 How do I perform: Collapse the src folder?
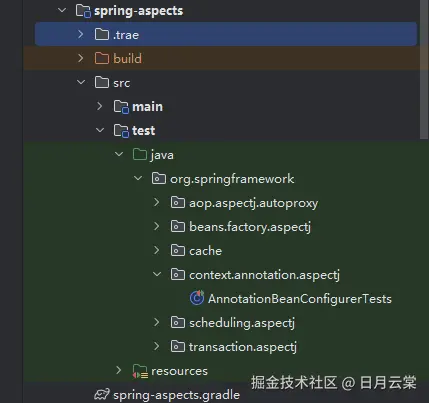click(x=81, y=82)
